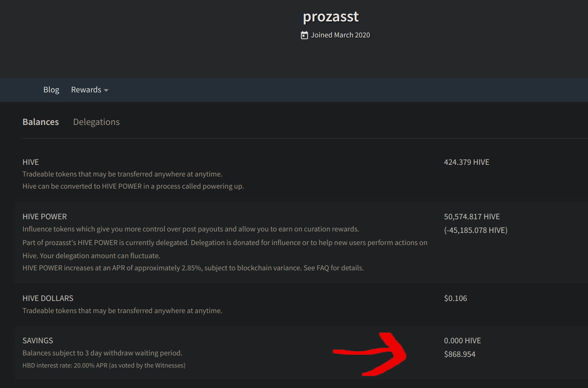This screenshot has height=388, width=588.
Task: Click the HIVE DOLLARS section title
Action: (48, 298)
